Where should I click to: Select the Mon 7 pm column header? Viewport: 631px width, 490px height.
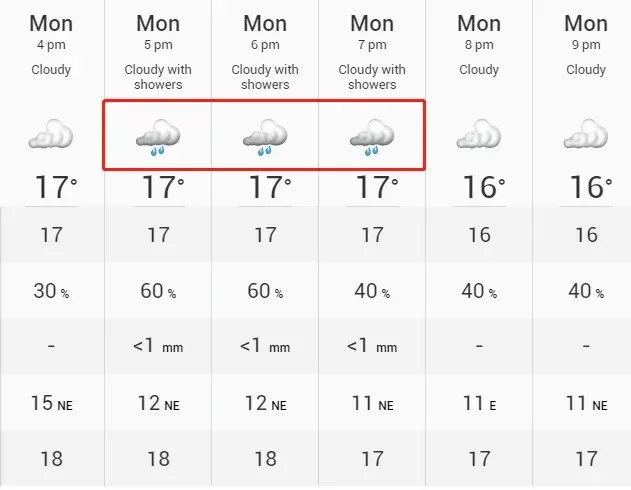372,32
